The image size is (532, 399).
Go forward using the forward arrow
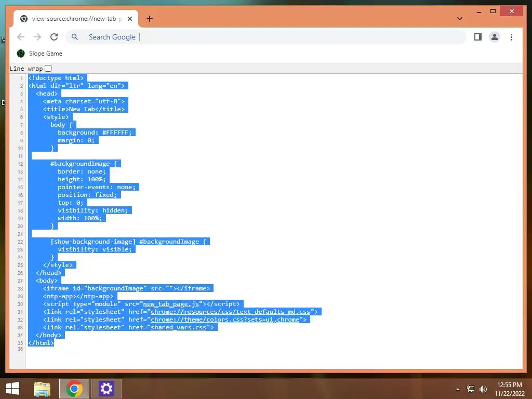coord(37,37)
